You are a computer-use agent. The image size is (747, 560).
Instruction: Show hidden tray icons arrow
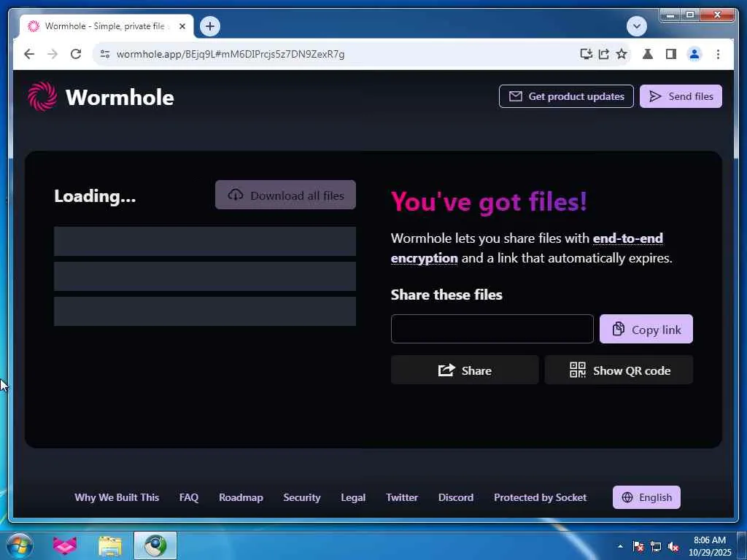(x=620, y=546)
